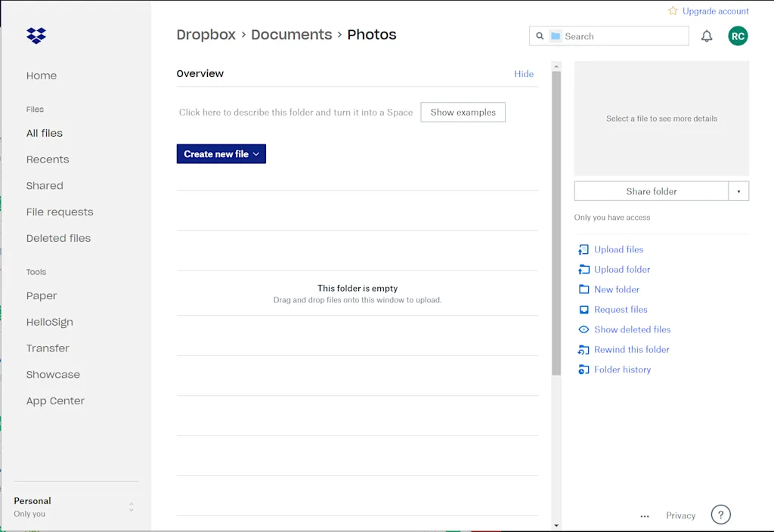Click the New folder icon

pyautogui.click(x=584, y=289)
